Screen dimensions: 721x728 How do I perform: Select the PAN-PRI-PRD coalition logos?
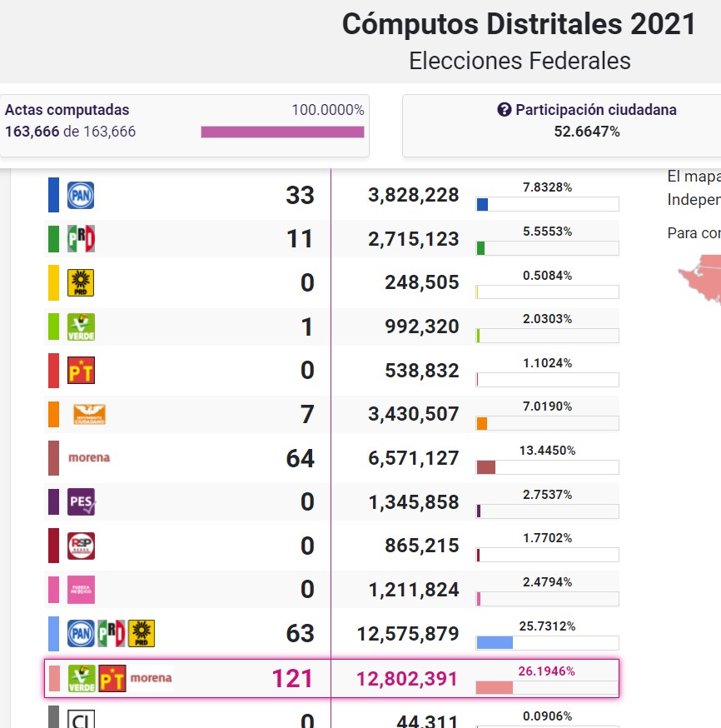[112, 634]
